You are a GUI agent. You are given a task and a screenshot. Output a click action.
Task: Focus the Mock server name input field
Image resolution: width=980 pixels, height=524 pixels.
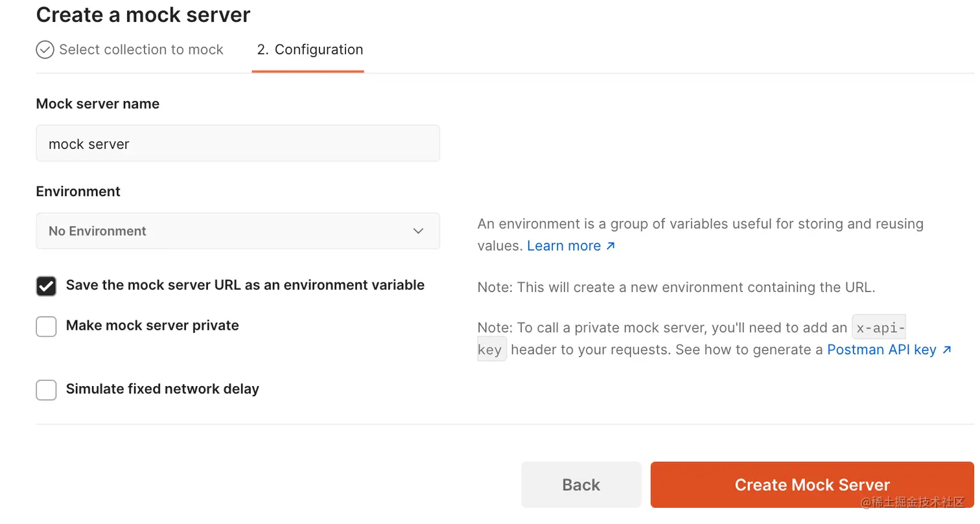[237, 144]
